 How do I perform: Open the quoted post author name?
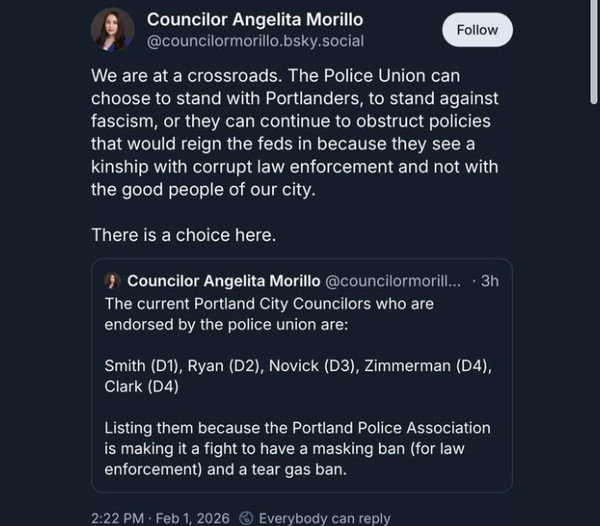pyautogui.click(x=224, y=281)
